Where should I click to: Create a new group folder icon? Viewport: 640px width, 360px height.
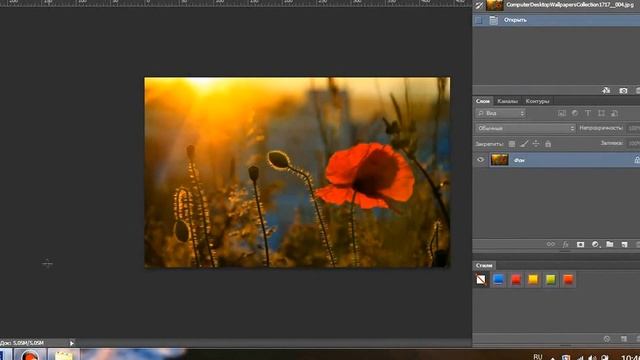point(610,244)
